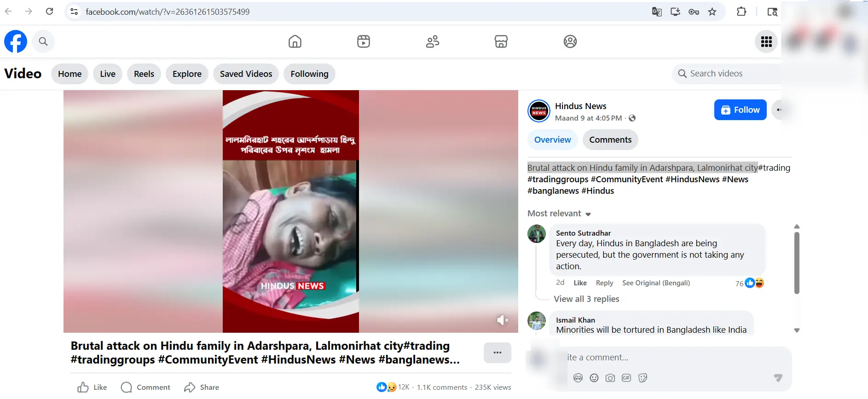The image size is (868, 399).
Task: Open the video's three-dot options button
Action: (498, 353)
